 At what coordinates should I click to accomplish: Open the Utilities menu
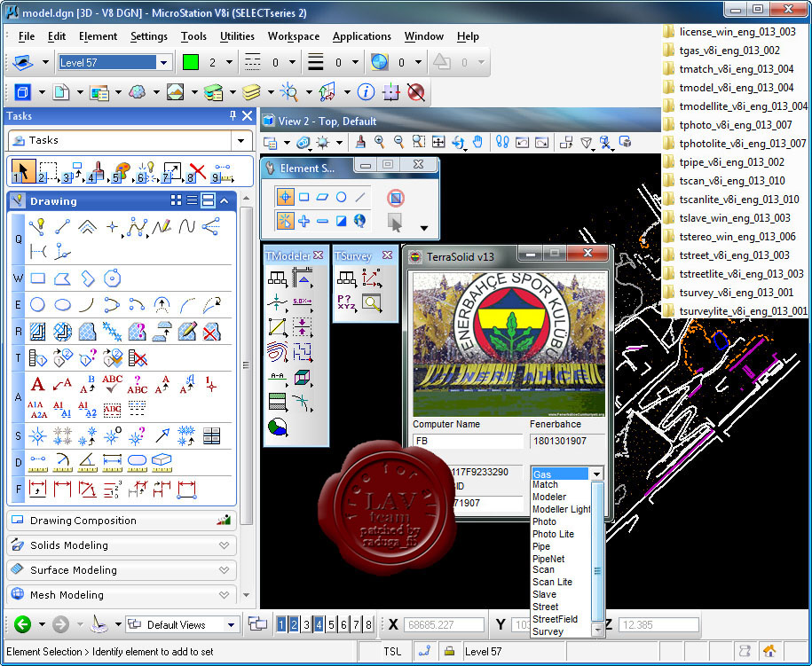(237, 36)
